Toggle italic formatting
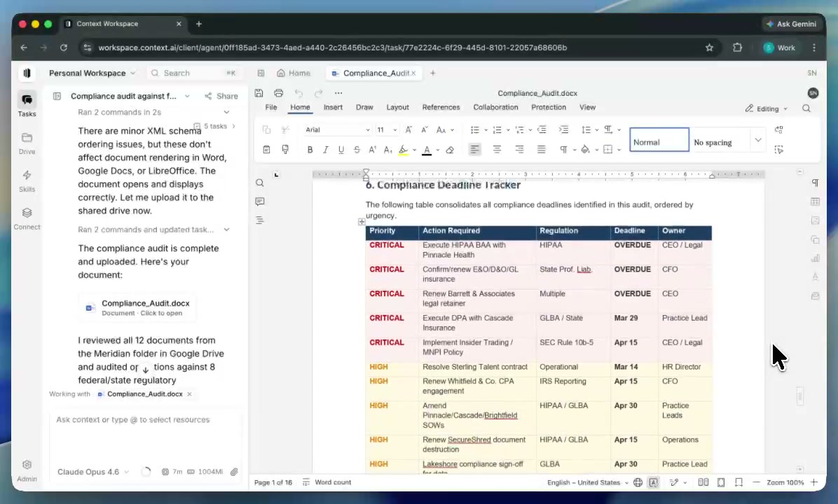The height and width of the screenshot is (504, 838). [x=325, y=150]
